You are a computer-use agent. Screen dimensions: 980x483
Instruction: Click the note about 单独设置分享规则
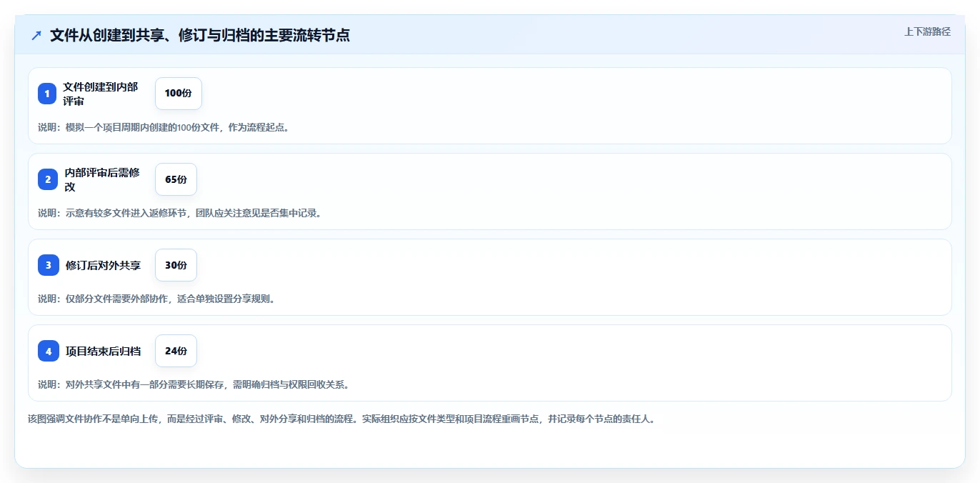[156, 299]
